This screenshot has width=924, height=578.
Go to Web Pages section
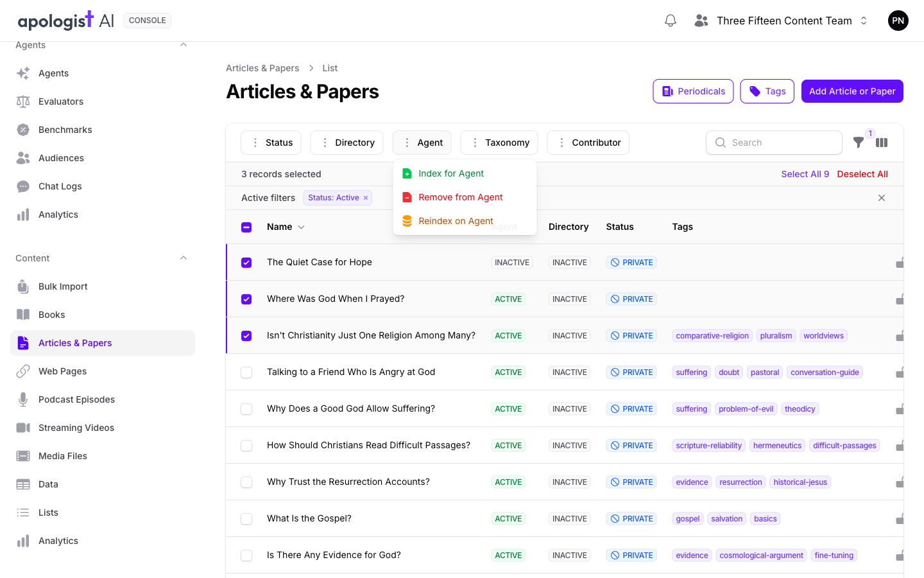coord(103,371)
